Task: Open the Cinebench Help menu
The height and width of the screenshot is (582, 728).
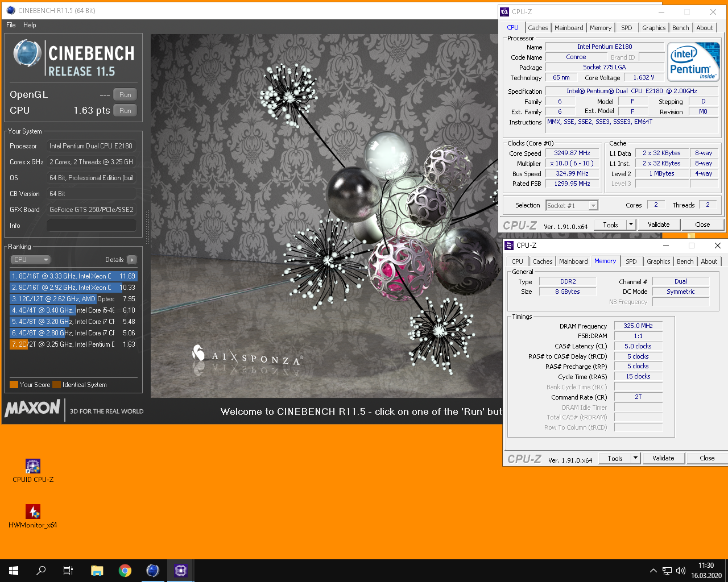Action: pos(30,25)
